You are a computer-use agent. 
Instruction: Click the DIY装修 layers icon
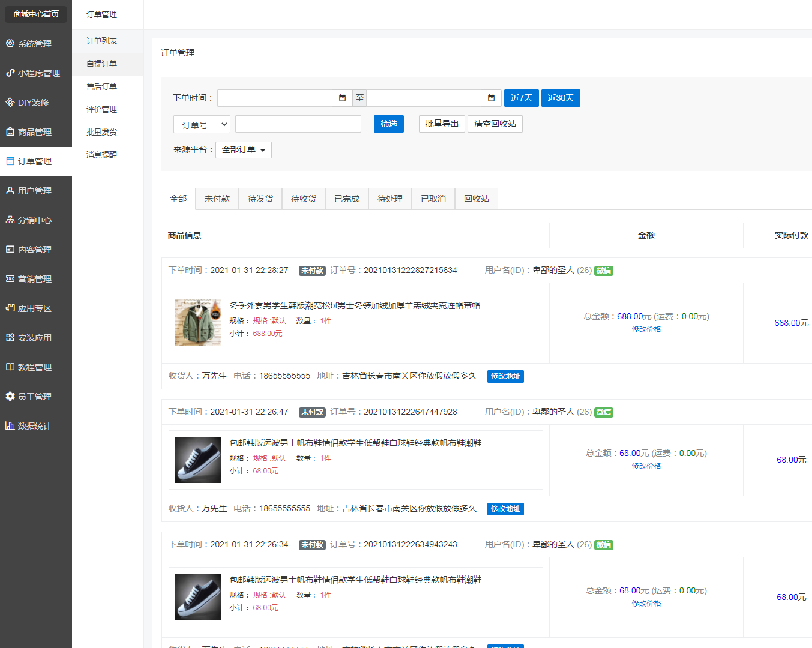(x=10, y=102)
